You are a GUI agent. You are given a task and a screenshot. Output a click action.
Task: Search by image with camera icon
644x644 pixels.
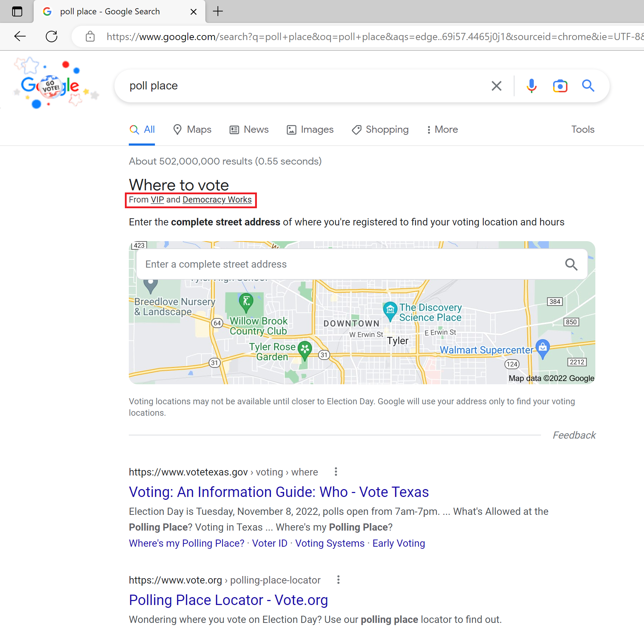560,86
